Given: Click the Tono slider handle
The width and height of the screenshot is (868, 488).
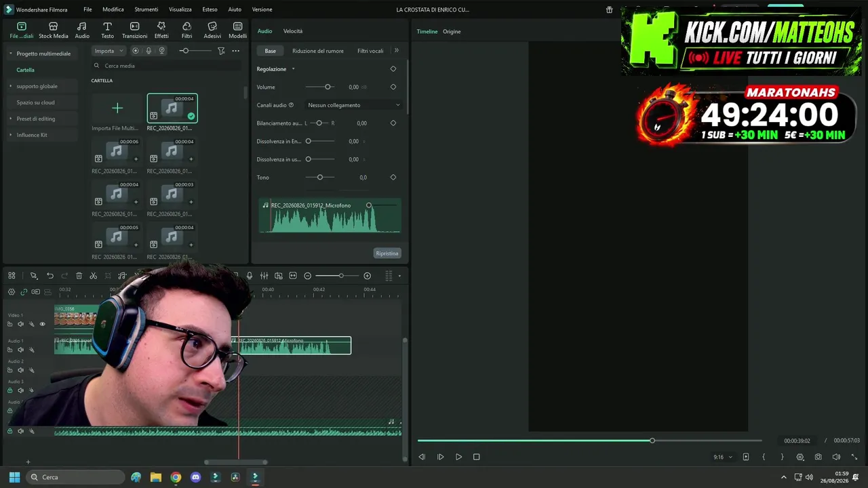Looking at the screenshot, I should 320,177.
